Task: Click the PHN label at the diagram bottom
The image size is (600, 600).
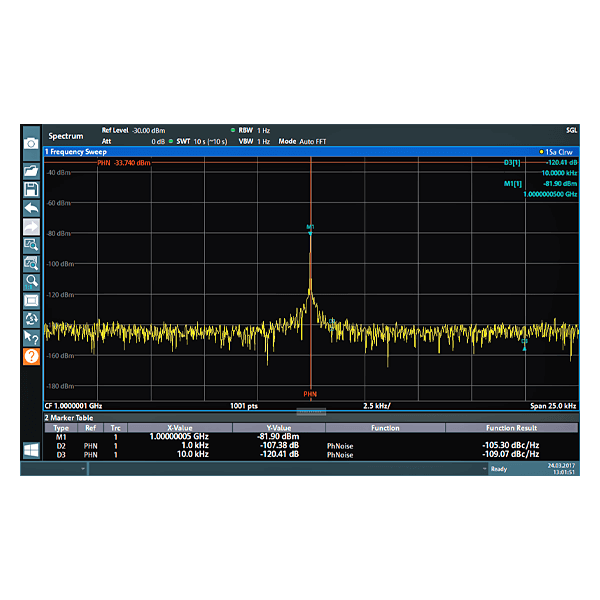Action: pos(310,394)
